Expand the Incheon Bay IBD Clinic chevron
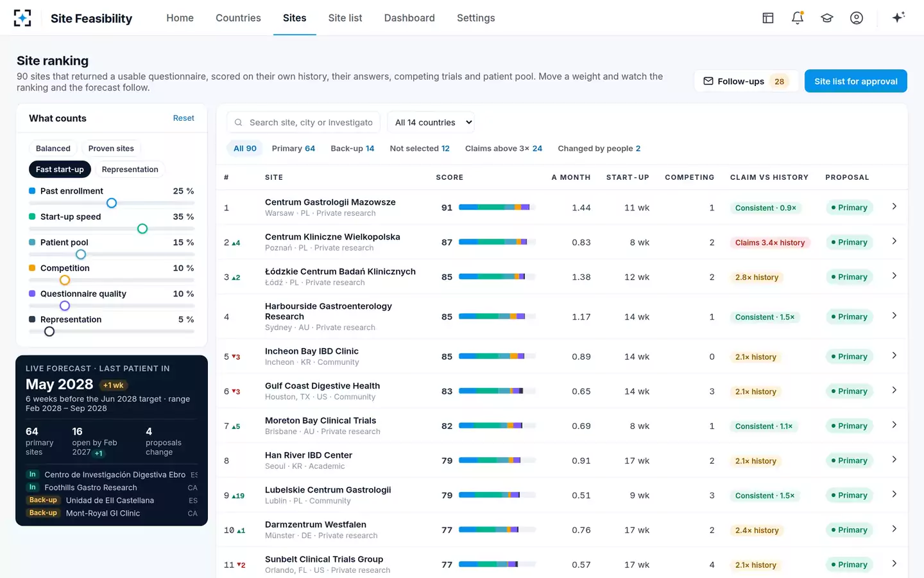This screenshot has height=578, width=924. (894, 356)
